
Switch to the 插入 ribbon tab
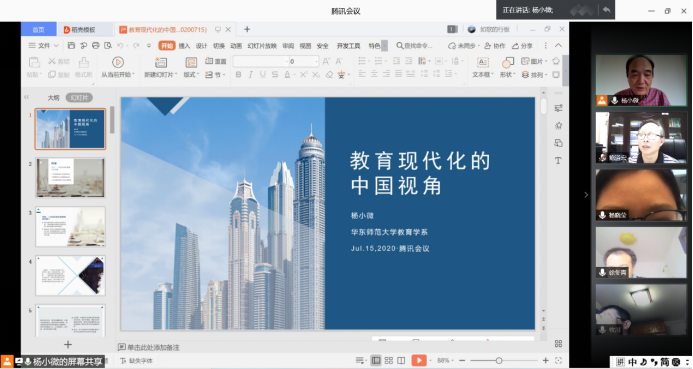click(184, 46)
